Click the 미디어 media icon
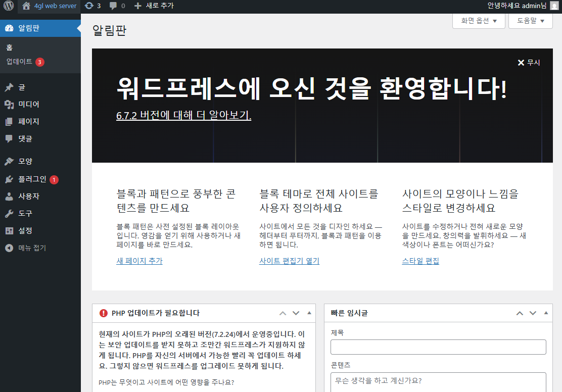The width and height of the screenshot is (562, 392). [x=9, y=104]
